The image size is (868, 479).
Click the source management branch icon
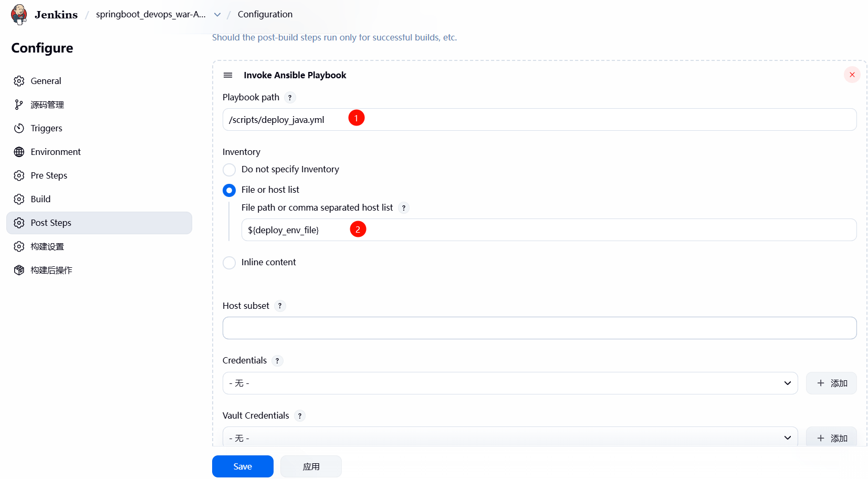tap(19, 105)
